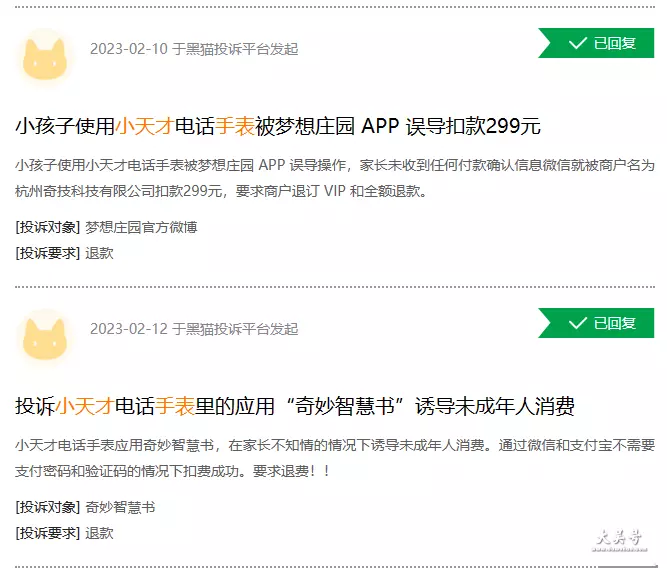This screenshot has width=667, height=568.
Task: Click the complaint target 梦想庄园官方微博
Action: [141, 227]
